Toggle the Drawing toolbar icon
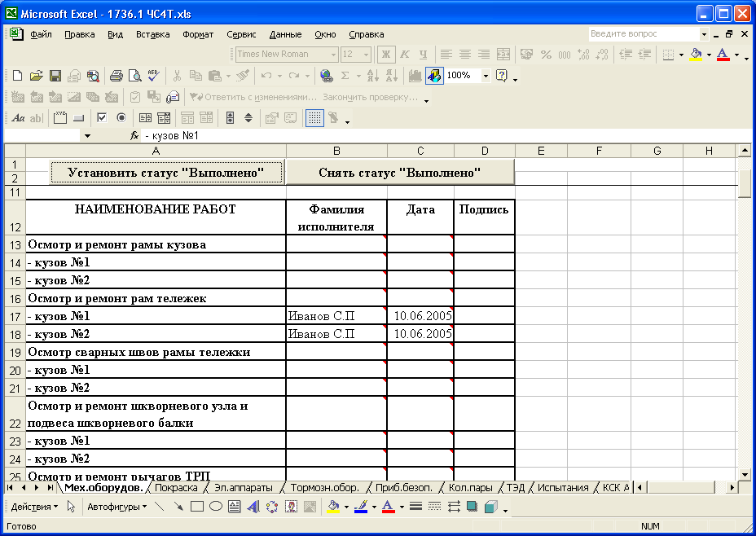Viewport: 756px width, 536px height. pyautogui.click(x=434, y=76)
